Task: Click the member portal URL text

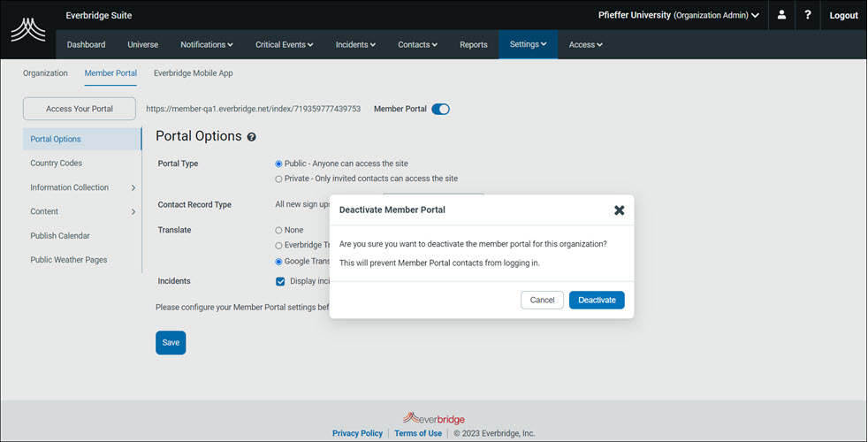Action: [253, 109]
